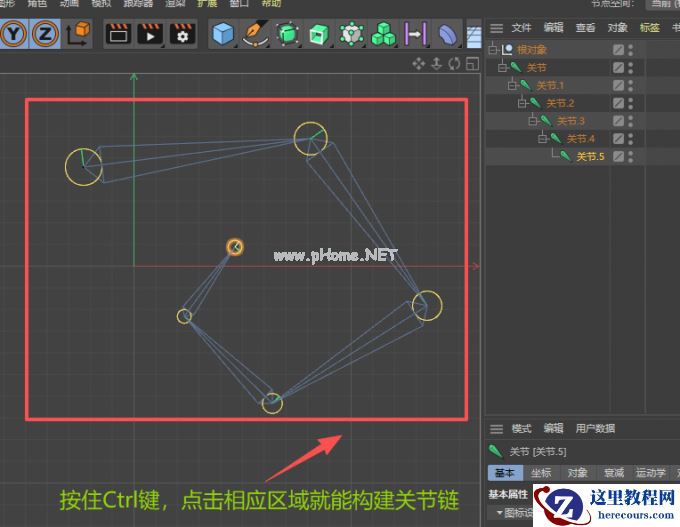This screenshot has width=680, height=527.
Task: Add Bend deformer blue icon
Action: [x=448, y=34]
